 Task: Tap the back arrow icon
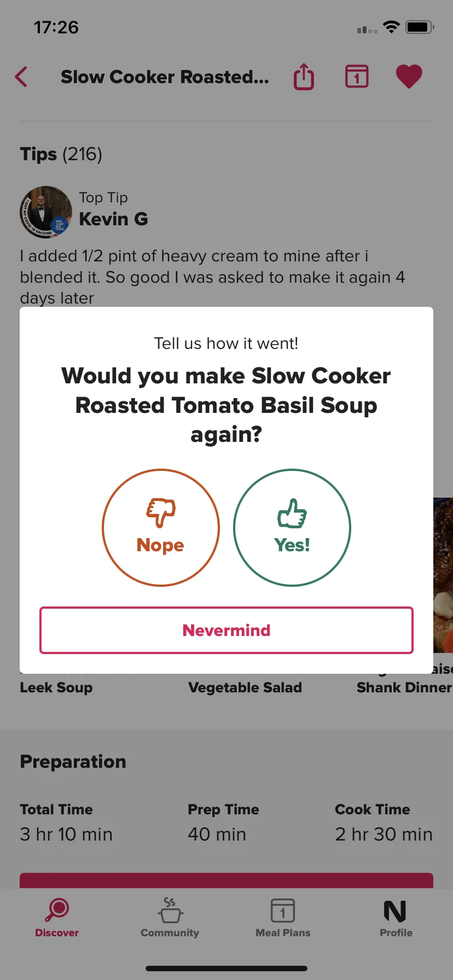pos(21,77)
